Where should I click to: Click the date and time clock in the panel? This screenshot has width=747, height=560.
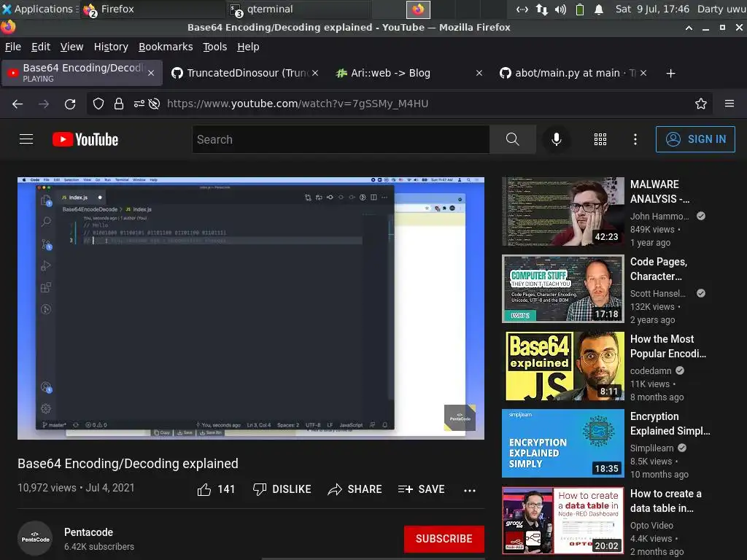(652, 9)
